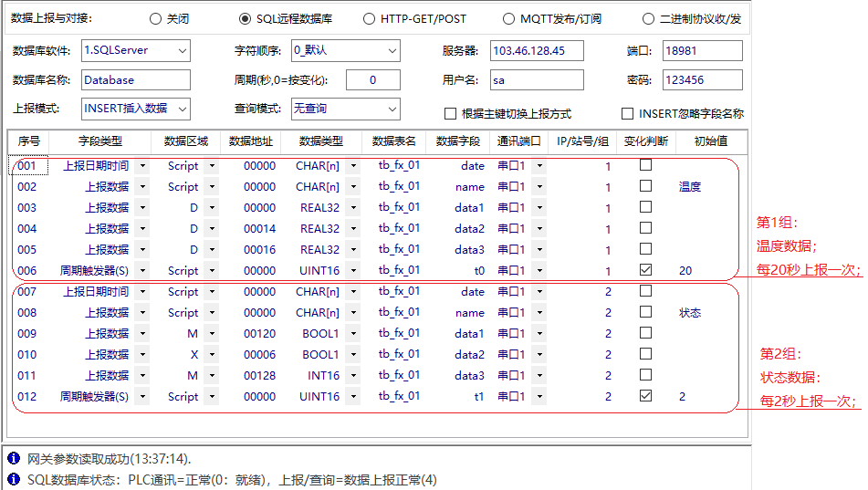Enable 根据主键切换上报方式 checkbox
Screen dimensions: 868x490
coord(450,114)
